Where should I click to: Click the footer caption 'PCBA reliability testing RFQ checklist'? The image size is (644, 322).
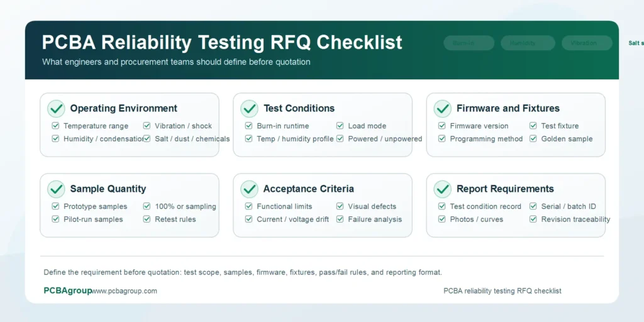[x=502, y=291]
